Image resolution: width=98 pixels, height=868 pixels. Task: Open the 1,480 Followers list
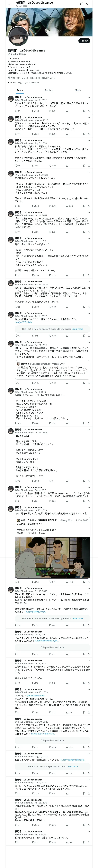(32, 83)
